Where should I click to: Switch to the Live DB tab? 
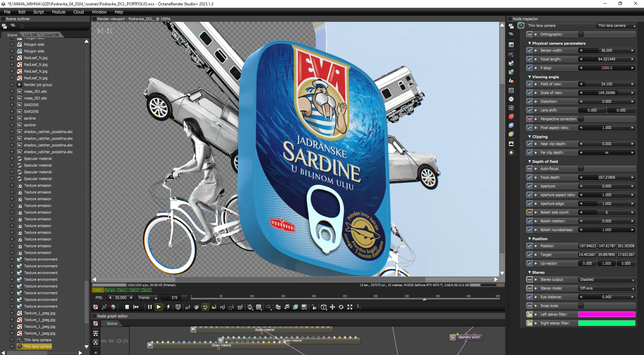tap(31, 35)
